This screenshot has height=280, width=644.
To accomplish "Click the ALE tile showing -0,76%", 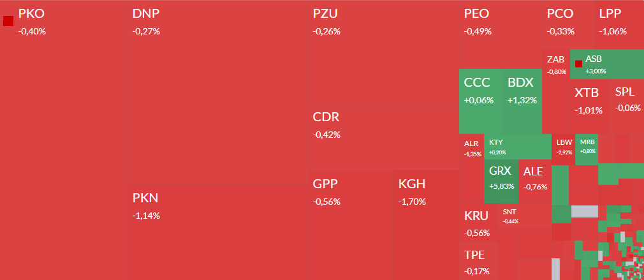I will [x=535, y=182].
